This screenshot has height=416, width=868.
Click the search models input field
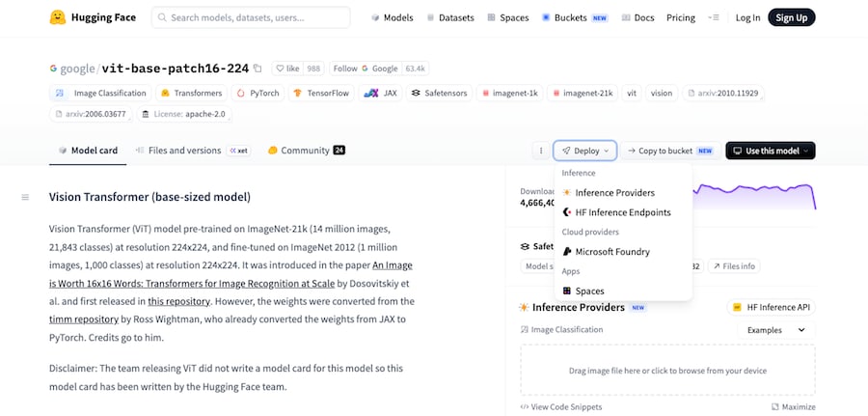click(x=251, y=17)
